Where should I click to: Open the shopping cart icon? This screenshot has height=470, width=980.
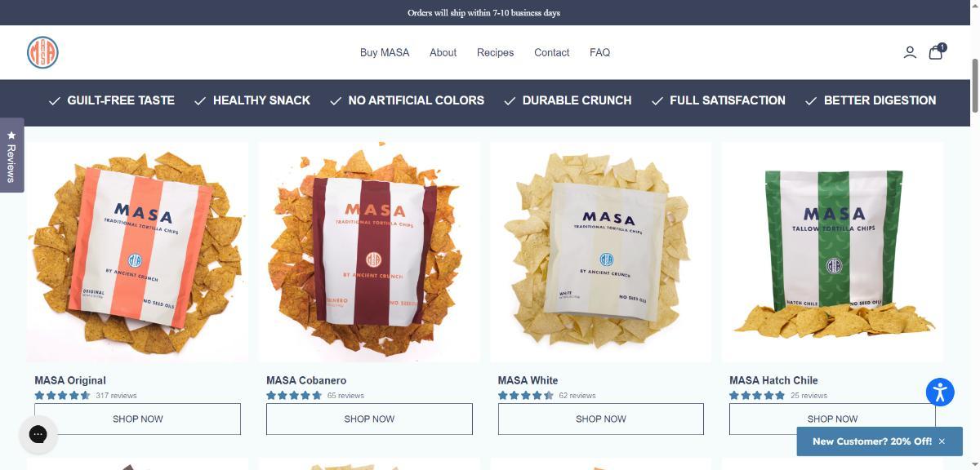coord(937,52)
